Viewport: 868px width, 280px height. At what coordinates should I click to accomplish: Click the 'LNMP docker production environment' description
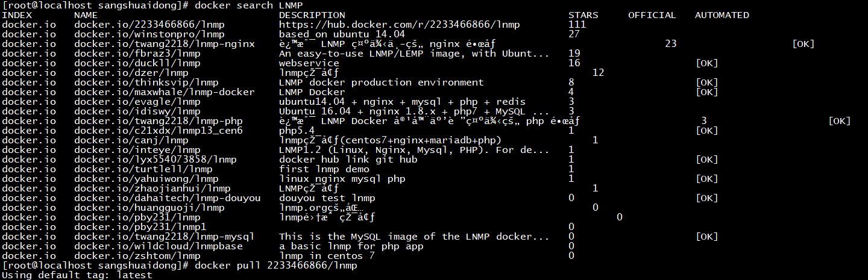[x=381, y=82]
